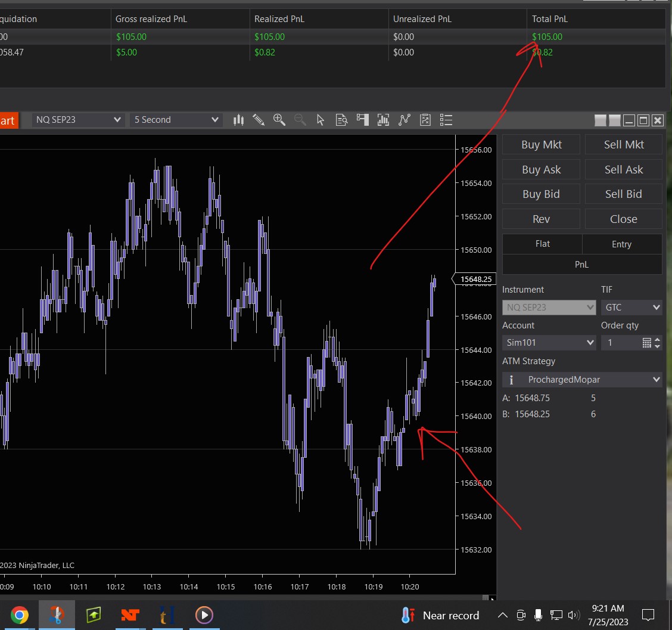672x630 pixels.
Task: Open the strategies line-node icon
Action: 405,120
